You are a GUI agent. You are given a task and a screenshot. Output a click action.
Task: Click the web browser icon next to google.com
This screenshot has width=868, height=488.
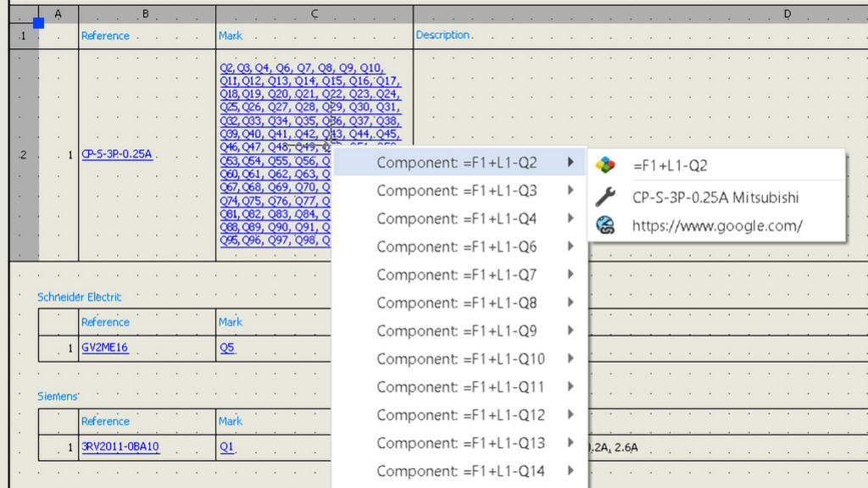pyautogui.click(x=607, y=225)
